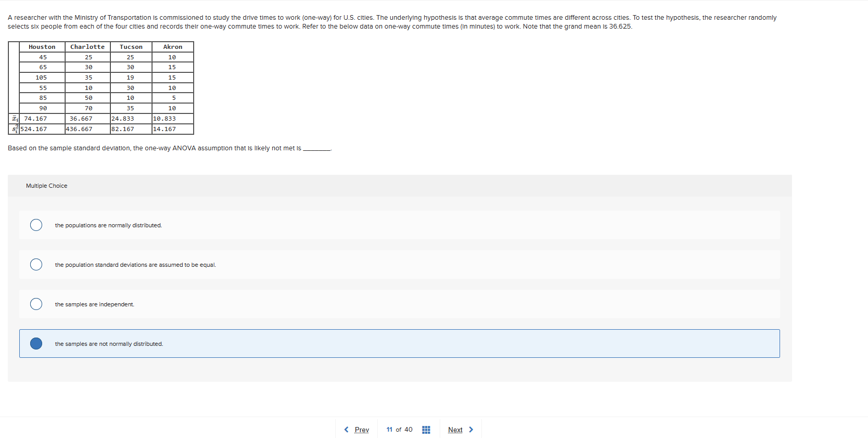The image size is (868, 440).
Task: Click the Akron column header in table
Action: point(172,47)
